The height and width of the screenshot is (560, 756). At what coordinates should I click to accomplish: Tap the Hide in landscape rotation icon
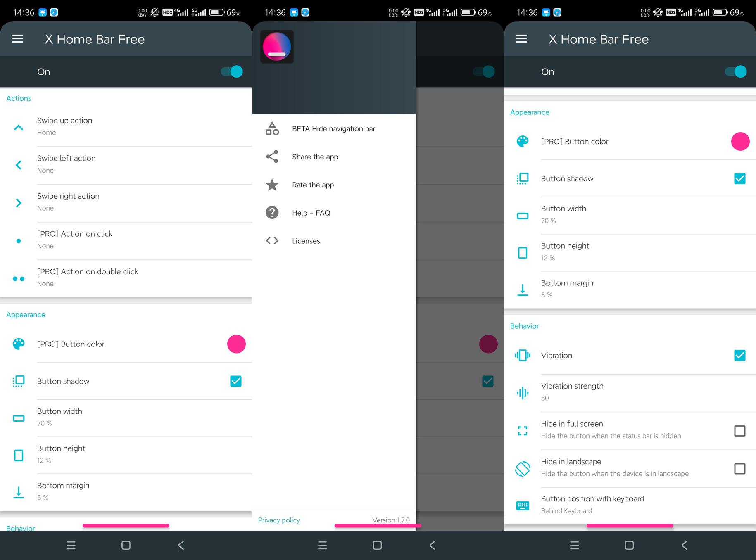(x=523, y=469)
